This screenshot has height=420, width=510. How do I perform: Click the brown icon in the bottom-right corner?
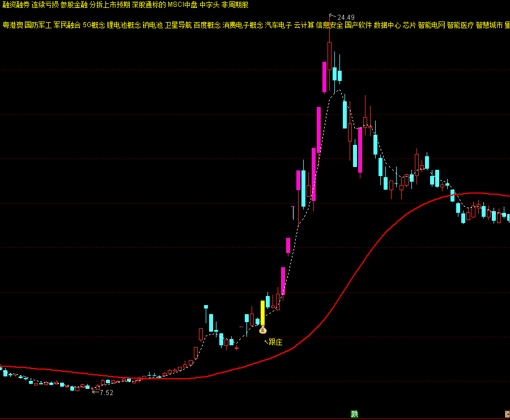507,414
